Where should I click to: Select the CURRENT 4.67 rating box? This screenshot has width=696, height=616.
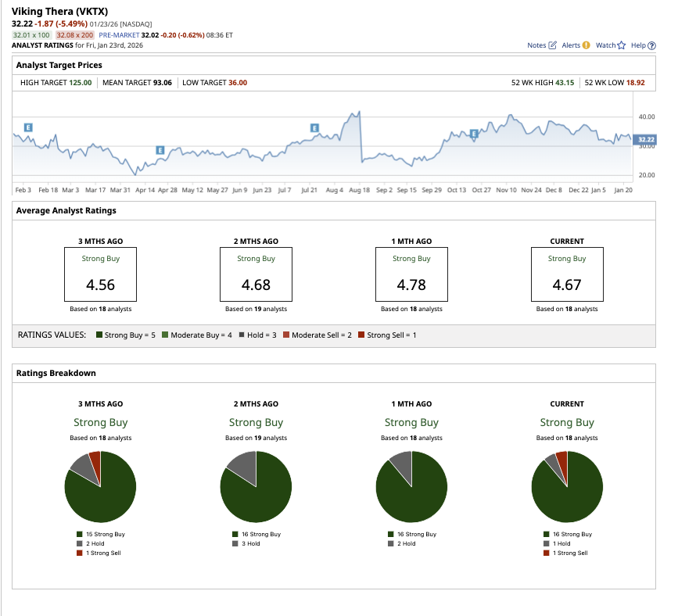coord(567,274)
